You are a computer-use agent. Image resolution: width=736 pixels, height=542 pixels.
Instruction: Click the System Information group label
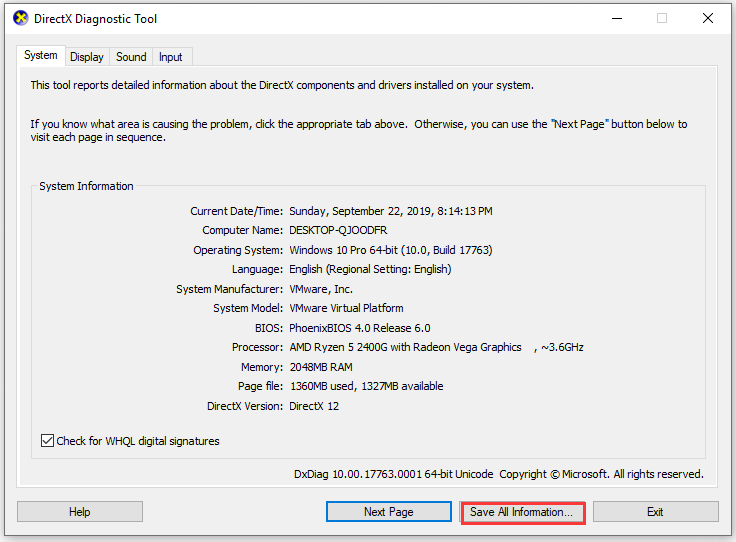coord(86,186)
